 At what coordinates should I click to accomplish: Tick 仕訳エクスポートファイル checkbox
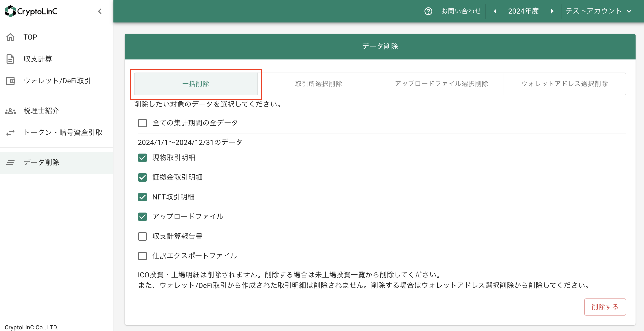[142, 256]
